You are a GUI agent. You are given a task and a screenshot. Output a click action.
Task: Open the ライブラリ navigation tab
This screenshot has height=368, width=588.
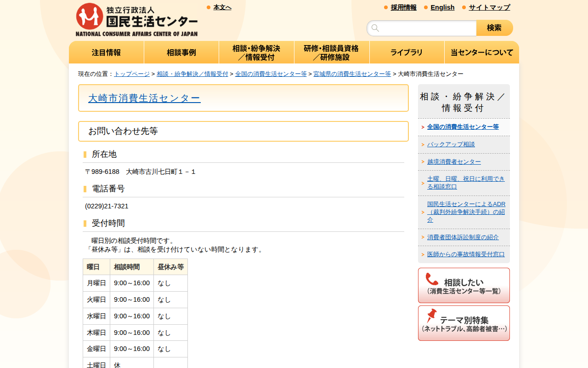click(x=407, y=52)
